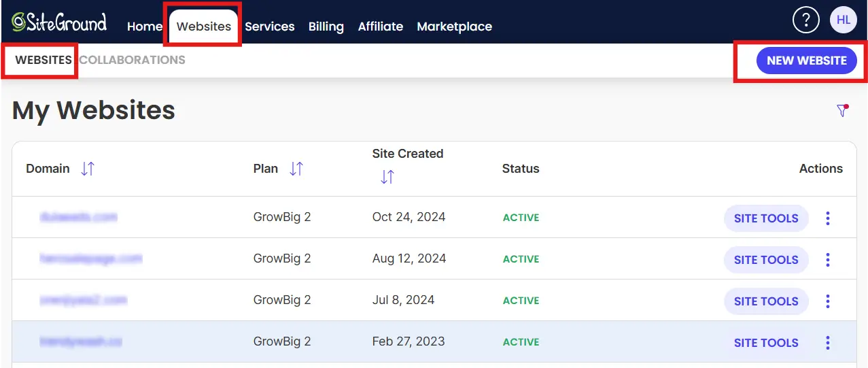The width and height of the screenshot is (868, 368).
Task: Sort by Domain column arrows
Action: coord(88,169)
